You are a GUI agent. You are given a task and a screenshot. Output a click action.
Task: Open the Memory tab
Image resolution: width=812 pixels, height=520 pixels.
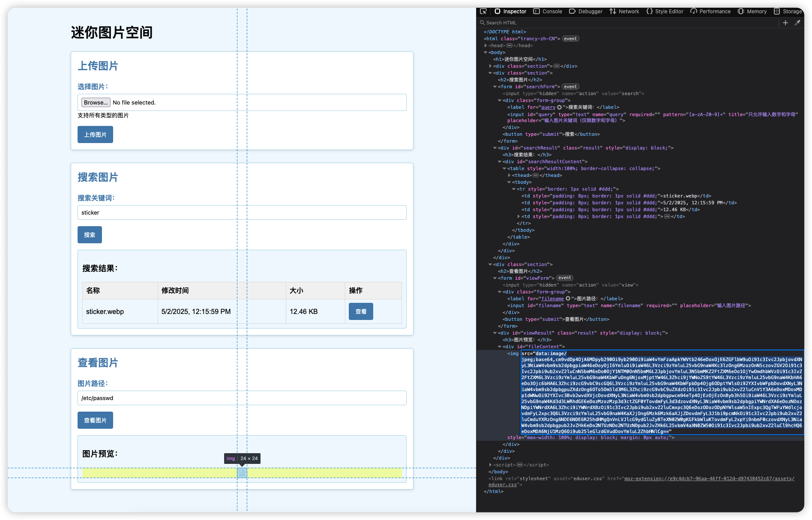[x=752, y=12]
